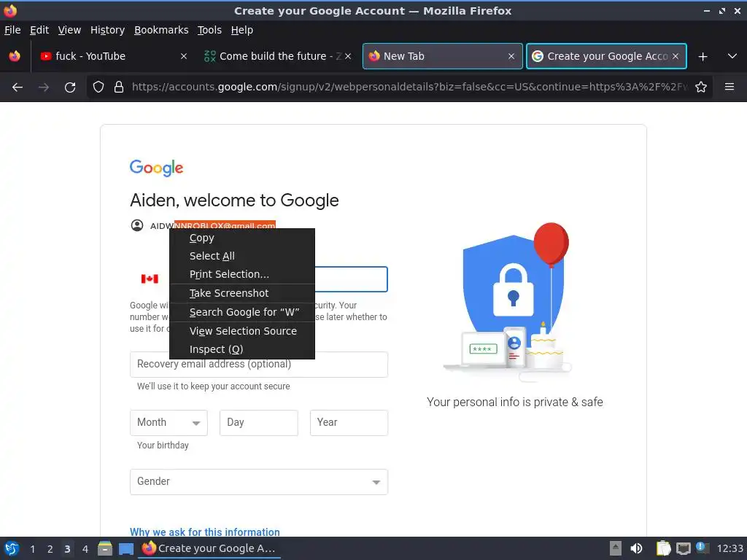Choose View Selection Source
Viewport: 747px width, 560px height.
click(242, 331)
